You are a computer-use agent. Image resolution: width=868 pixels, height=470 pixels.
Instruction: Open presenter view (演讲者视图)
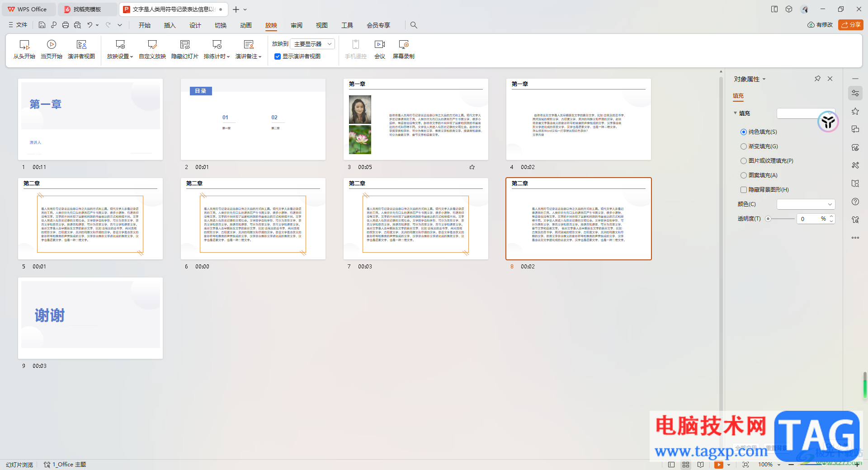[81, 49]
